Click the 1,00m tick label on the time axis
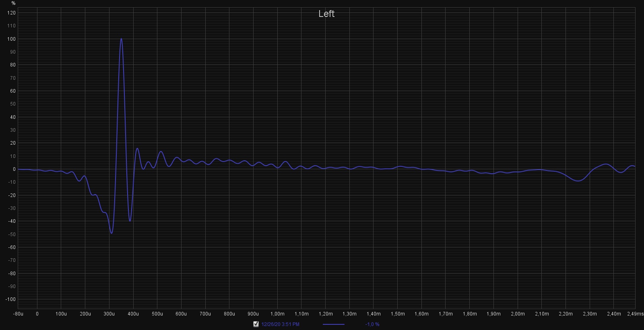Screen dimensions: 644x330 [277, 314]
